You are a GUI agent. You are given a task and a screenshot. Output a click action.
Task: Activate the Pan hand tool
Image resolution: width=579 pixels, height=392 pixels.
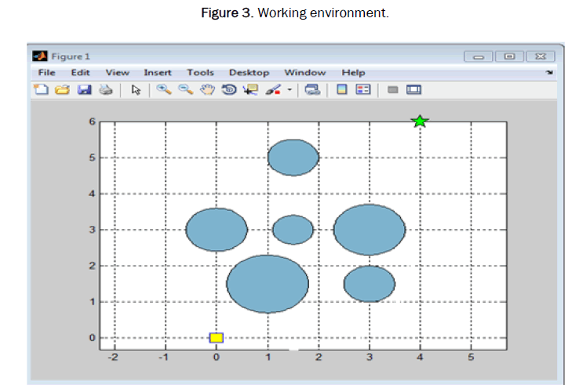[207, 89]
